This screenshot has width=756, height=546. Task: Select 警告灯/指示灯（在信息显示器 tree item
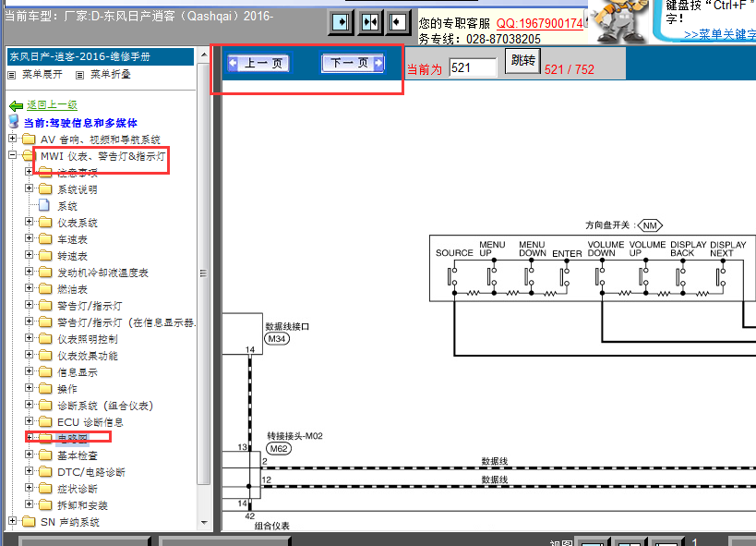[x=126, y=322]
